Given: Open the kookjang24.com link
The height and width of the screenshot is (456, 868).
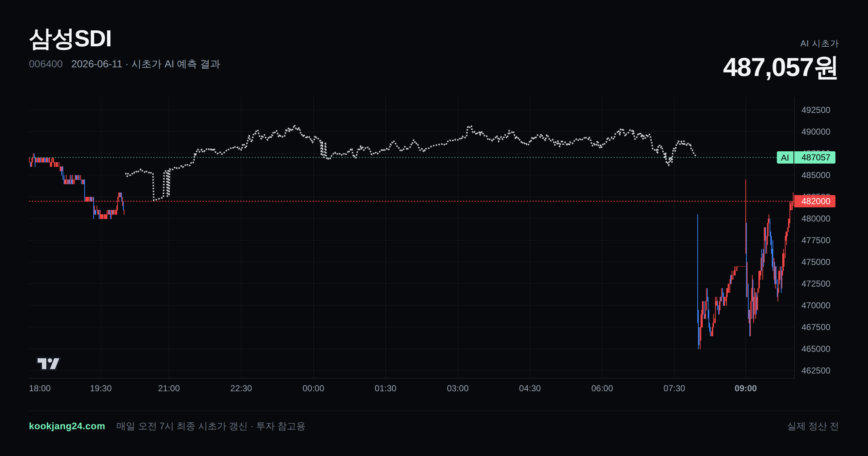Looking at the screenshot, I should [67, 426].
